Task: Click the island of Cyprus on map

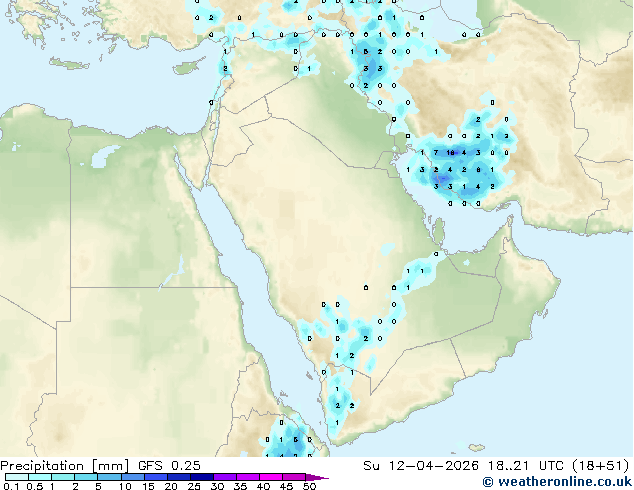Action: [188, 67]
